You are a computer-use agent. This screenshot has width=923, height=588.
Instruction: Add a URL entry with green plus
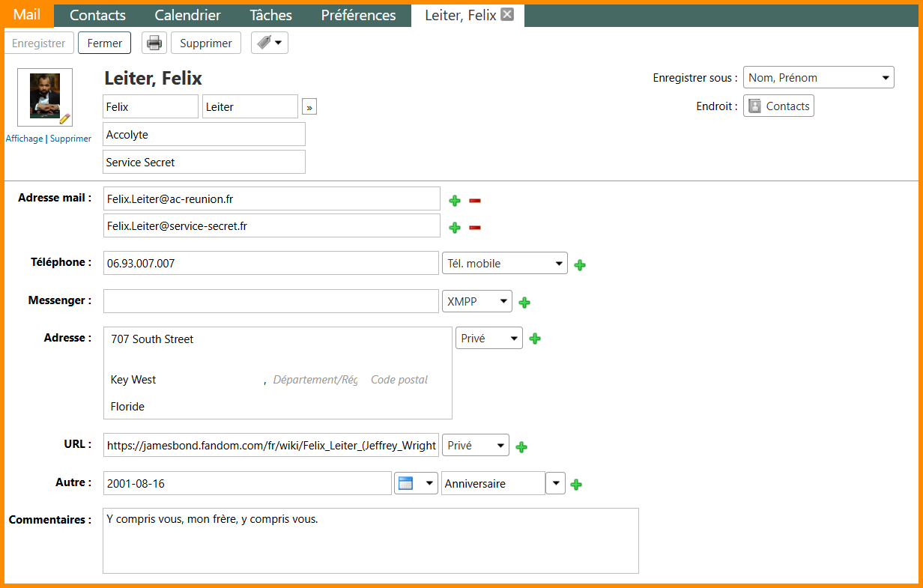coord(521,447)
